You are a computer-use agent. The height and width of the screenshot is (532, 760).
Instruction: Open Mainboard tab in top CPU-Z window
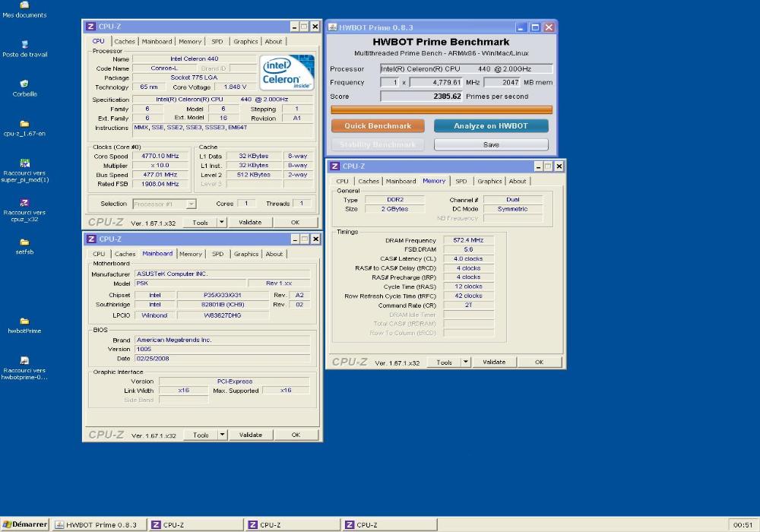click(157, 42)
